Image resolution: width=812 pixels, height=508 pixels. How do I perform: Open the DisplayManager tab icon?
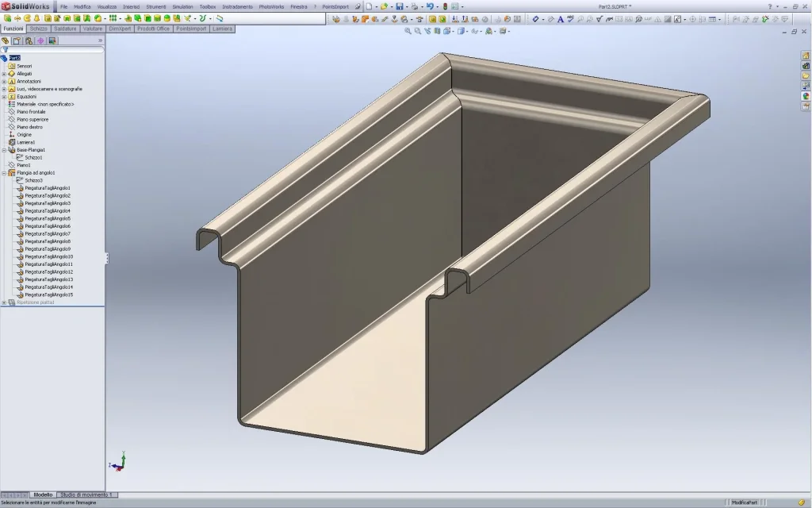52,40
